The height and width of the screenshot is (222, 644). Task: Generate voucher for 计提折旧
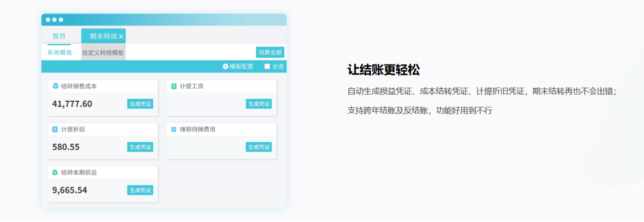(140, 147)
